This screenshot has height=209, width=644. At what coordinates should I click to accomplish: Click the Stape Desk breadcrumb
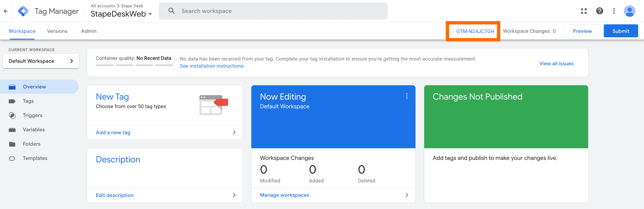132,6
